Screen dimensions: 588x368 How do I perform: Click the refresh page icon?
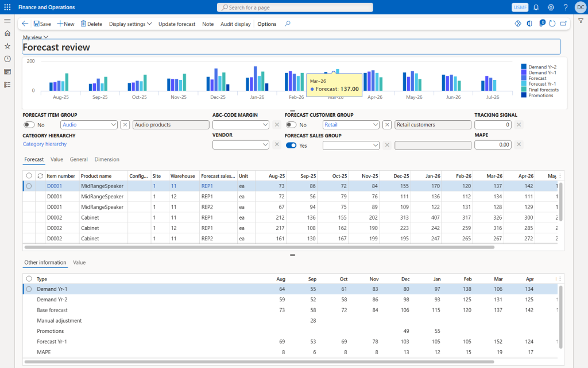pyautogui.click(x=552, y=24)
